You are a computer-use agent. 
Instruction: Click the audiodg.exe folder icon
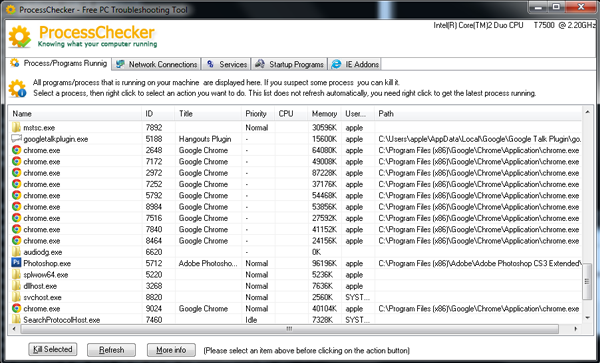pyautogui.click(x=16, y=252)
